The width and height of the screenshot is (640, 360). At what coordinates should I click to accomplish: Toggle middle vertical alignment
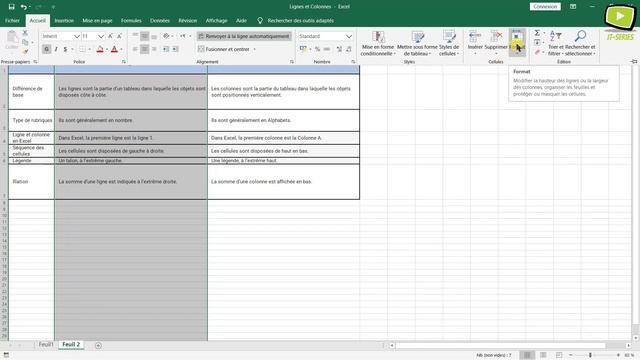144,36
